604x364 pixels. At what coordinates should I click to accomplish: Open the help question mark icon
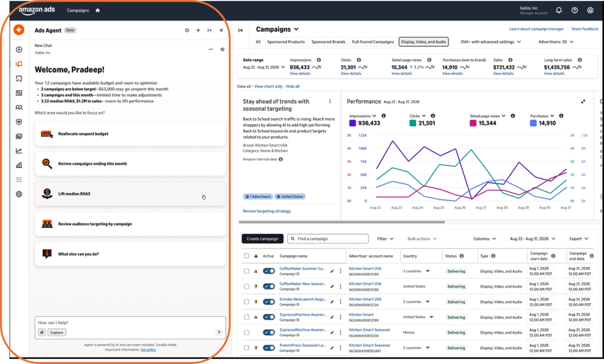pos(574,11)
